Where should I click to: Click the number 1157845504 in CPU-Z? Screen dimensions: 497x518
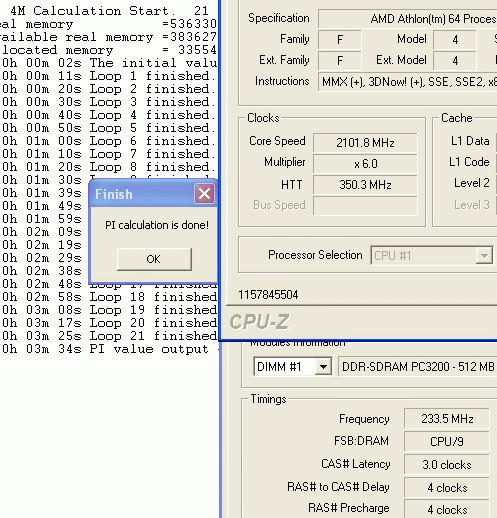coord(268,295)
